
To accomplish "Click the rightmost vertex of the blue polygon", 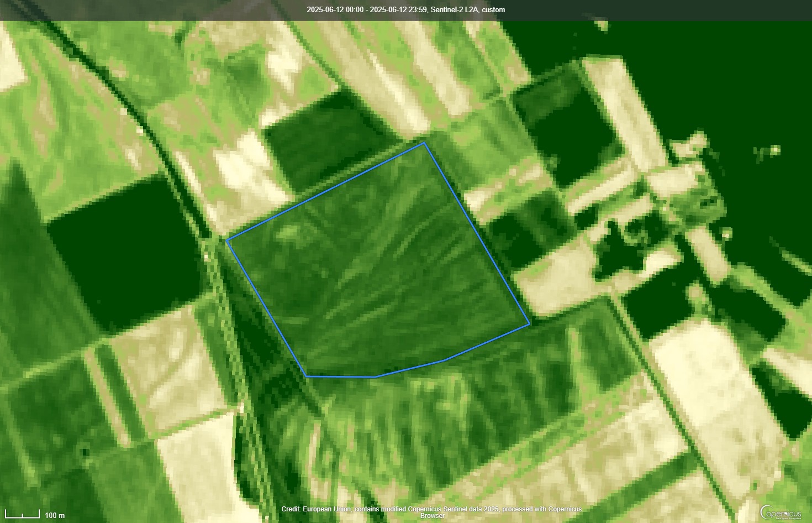I will coord(530,324).
